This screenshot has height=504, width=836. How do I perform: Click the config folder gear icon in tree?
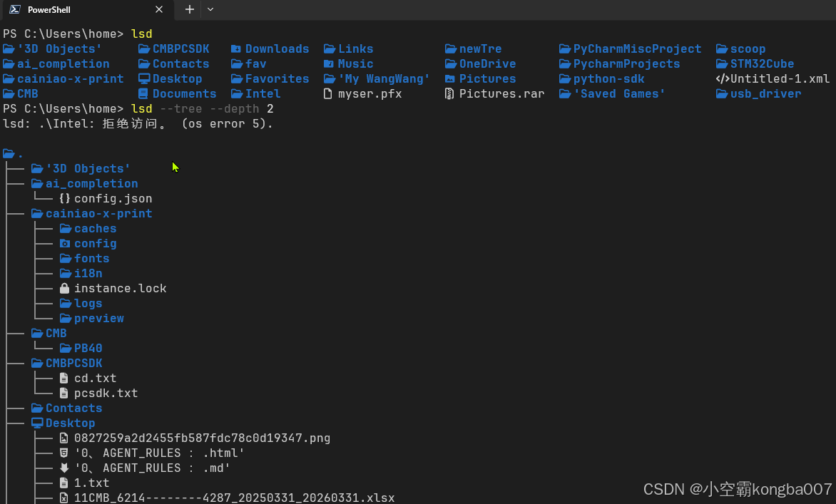coord(65,244)
